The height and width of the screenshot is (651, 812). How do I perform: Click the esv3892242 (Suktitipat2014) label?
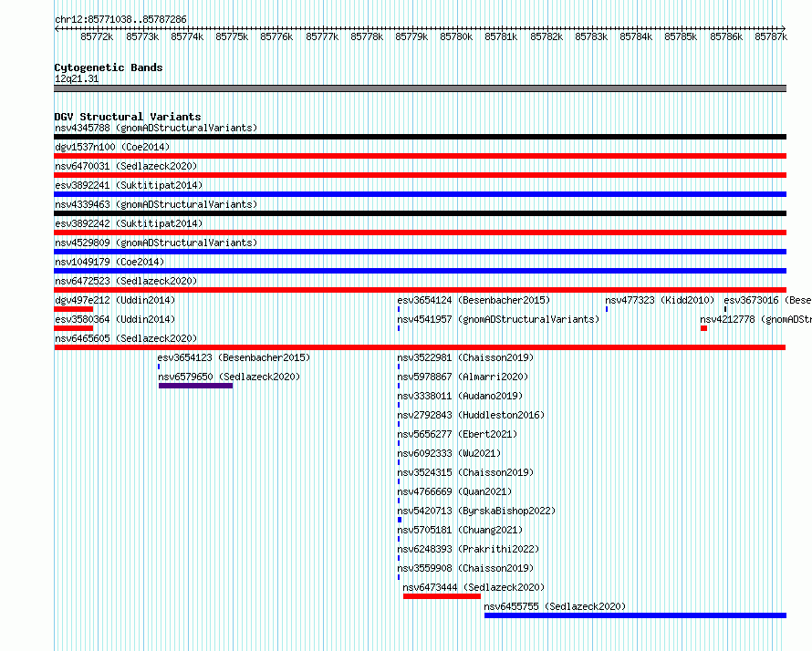point(129,223)
